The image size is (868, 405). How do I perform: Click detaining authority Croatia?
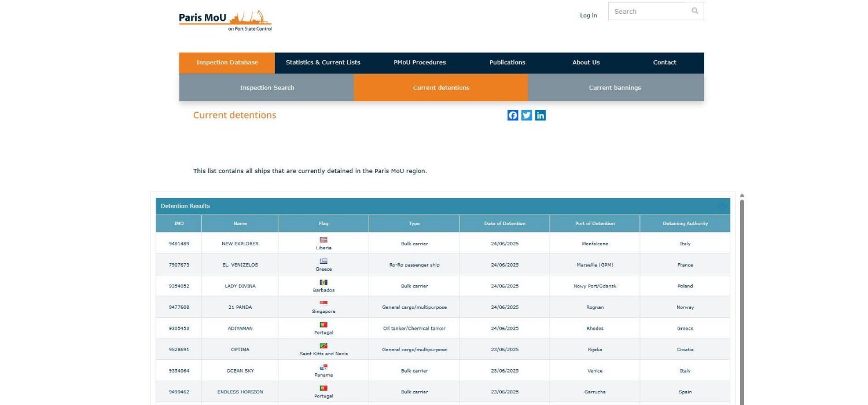[685, 349]
